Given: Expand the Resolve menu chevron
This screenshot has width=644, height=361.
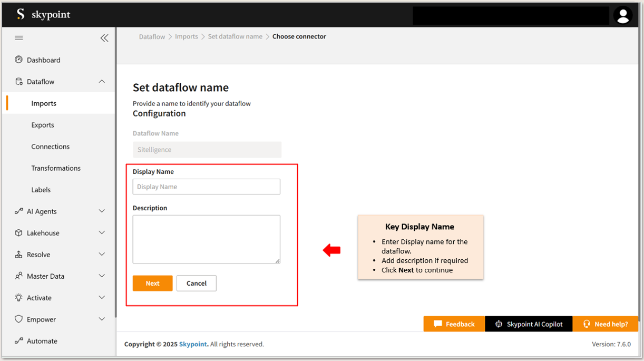Looking at the screenshot, I should [x=102, y=255].
